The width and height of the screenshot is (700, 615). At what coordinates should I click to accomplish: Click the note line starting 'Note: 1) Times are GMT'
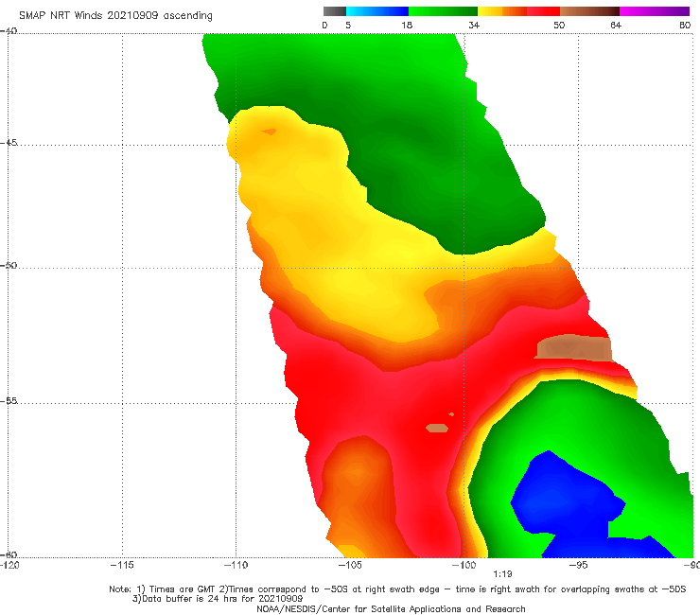397,589
